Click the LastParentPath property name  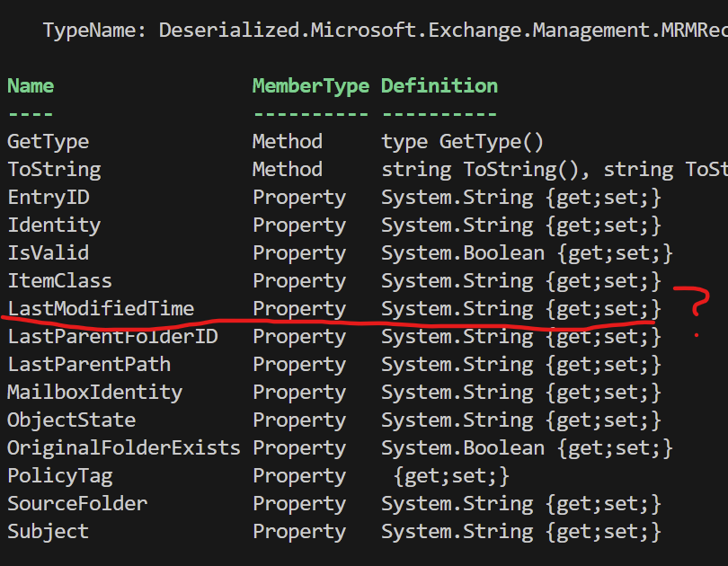(89, 365)
